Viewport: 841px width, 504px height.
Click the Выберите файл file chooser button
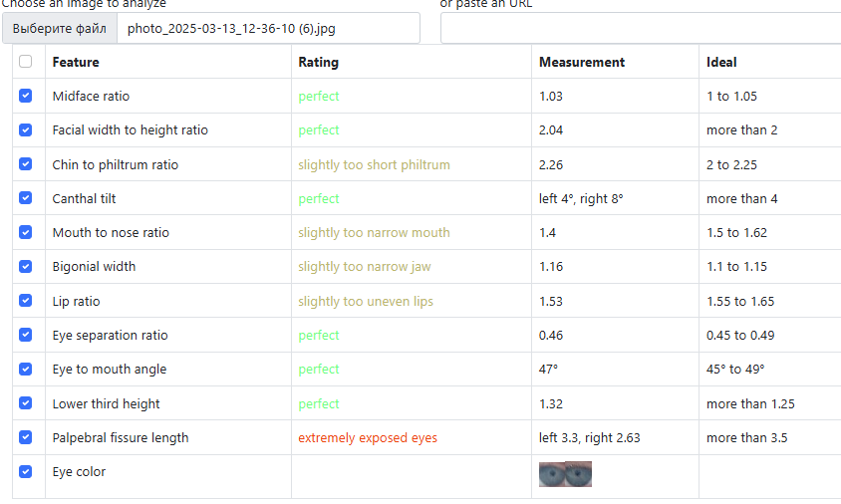pyautogui.click(x=60, y=29)
